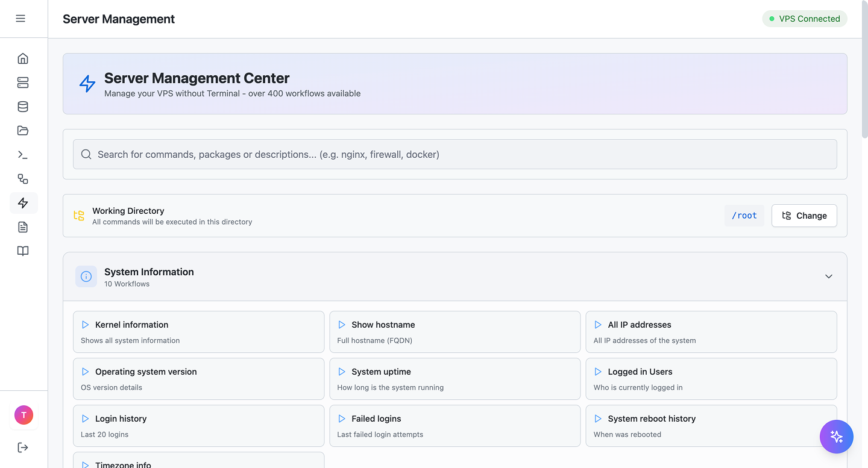Launch the Terminal icon in the sidebar

point(23,155)
